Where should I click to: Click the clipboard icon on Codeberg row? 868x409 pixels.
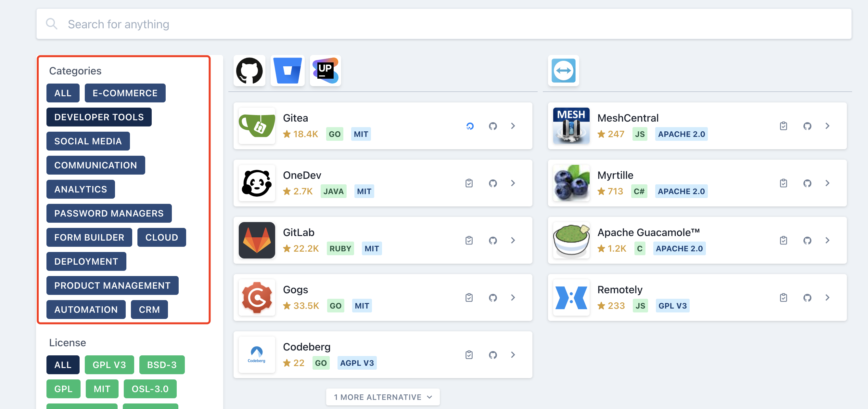point(469,355)
